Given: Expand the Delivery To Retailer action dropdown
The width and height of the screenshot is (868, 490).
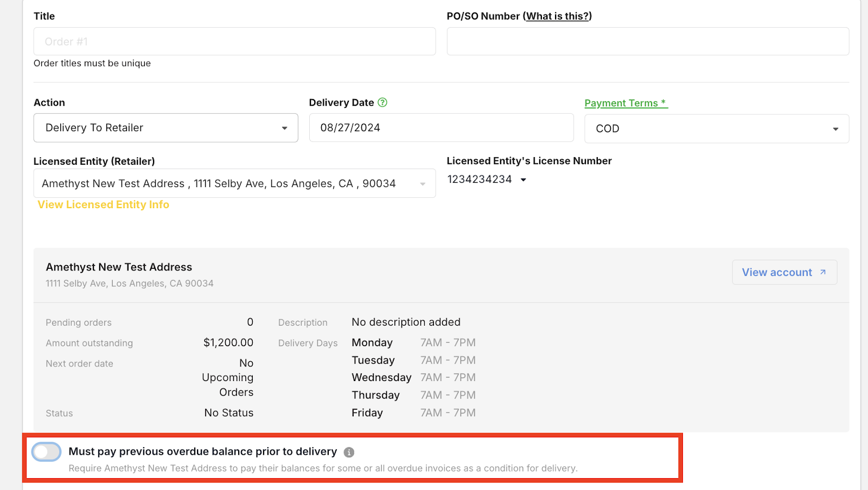Looking at the screenshot, I should click(165, 128).
